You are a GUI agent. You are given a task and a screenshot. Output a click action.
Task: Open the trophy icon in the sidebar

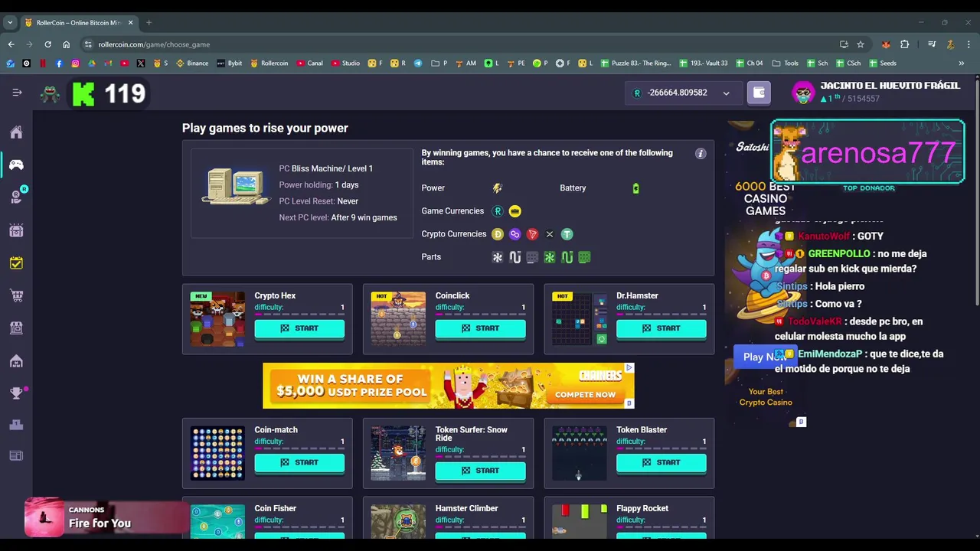click(x=16, y=393)
